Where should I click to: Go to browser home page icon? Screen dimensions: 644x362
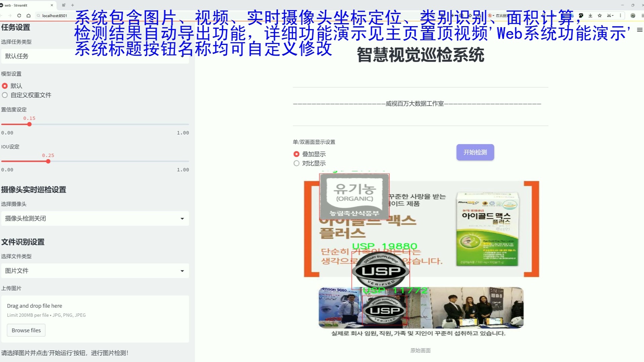click(29, 15)
